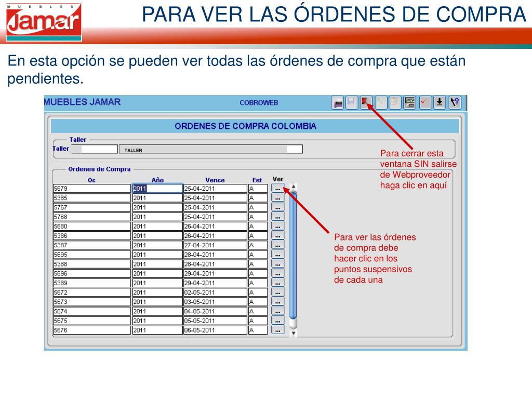532x399 pixels.
Task: Click the scrollbar down arrow
Action: tap(294, 333)
